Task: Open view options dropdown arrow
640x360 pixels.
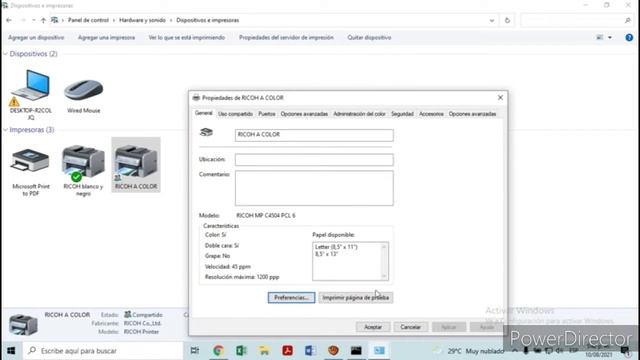Action: coord(610,38)
